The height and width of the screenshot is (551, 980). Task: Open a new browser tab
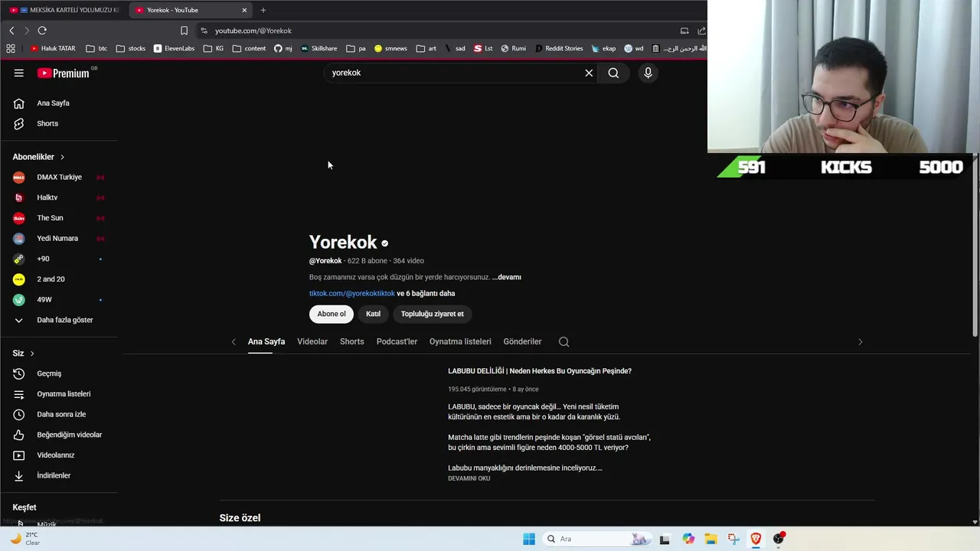[263, 10]
